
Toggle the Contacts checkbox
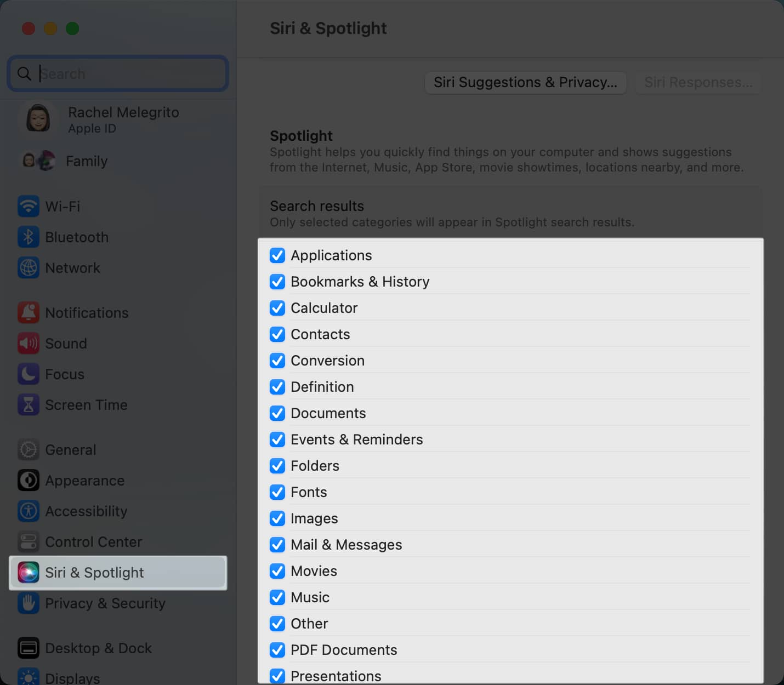(277, 334)
